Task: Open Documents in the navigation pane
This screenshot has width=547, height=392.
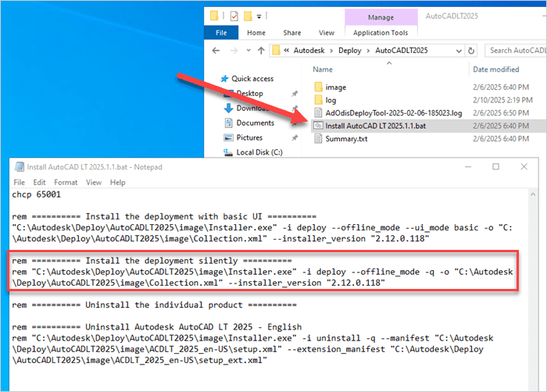Action: 255,123
